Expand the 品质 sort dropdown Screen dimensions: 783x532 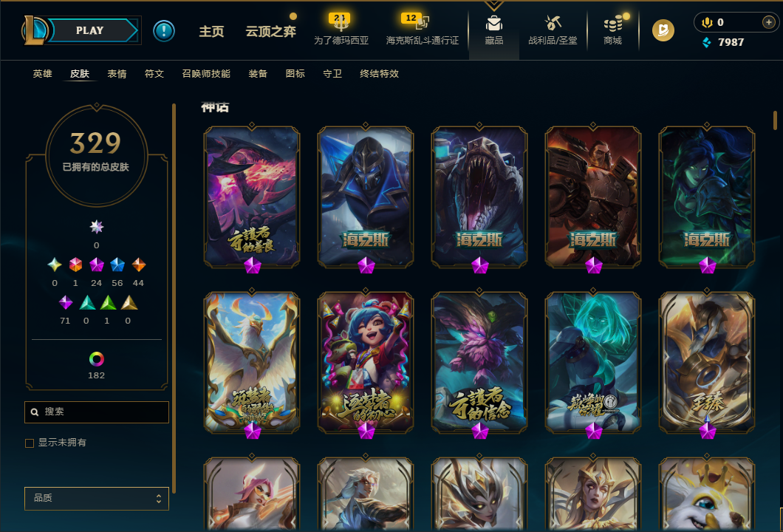click(96, 498)
